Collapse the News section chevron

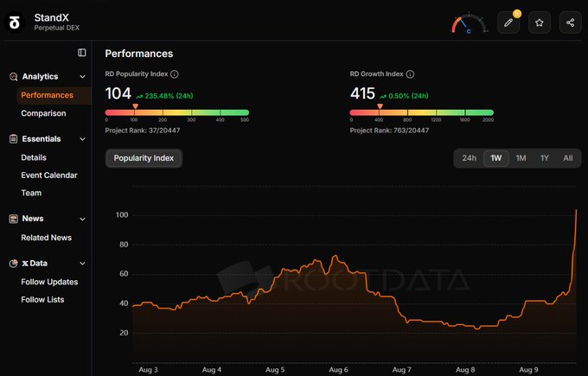tap(82, 219)
